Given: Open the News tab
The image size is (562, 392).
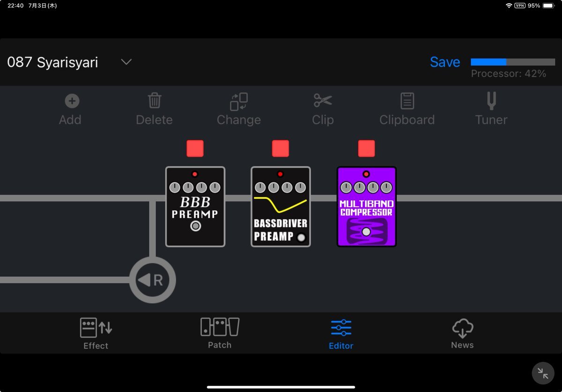Looking at the screenshot, I should click(462, 334).
